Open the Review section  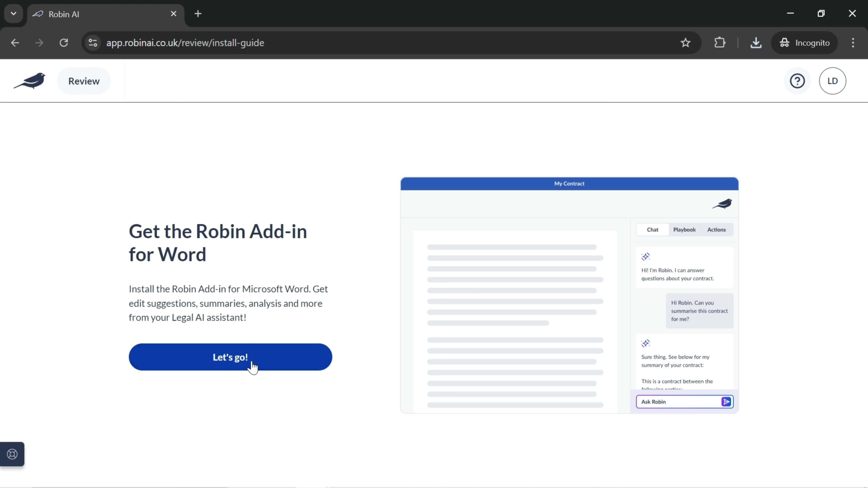coord(84,81)
